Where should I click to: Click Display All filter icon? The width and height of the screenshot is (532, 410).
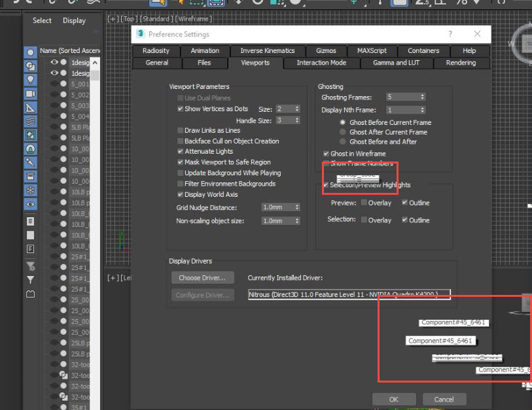pos(30,222)
